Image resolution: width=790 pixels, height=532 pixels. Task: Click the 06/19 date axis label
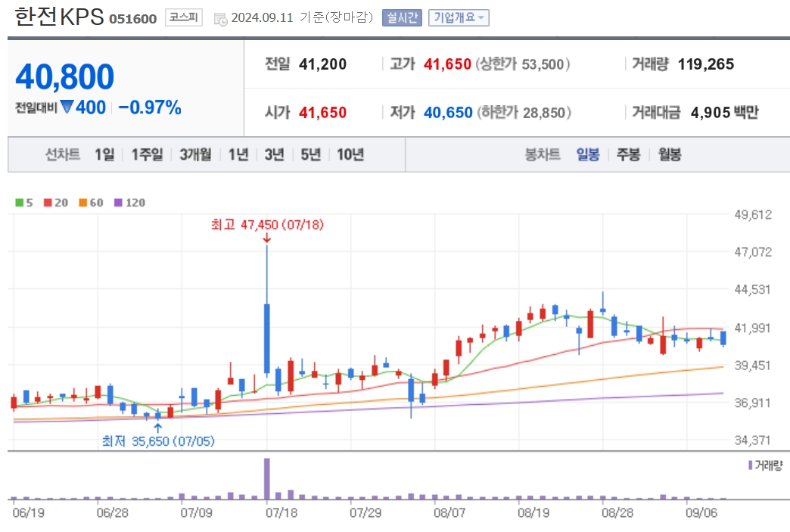point(28,513)
